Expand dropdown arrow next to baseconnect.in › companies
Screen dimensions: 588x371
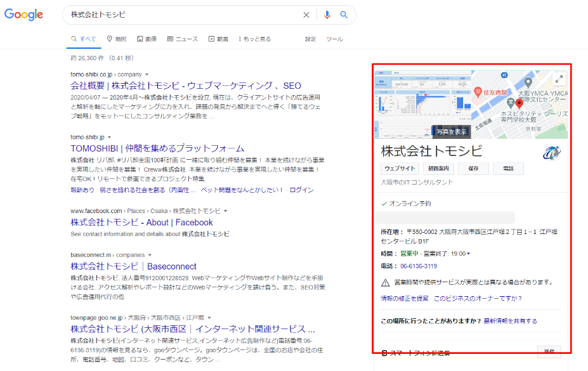click(150, 255)
